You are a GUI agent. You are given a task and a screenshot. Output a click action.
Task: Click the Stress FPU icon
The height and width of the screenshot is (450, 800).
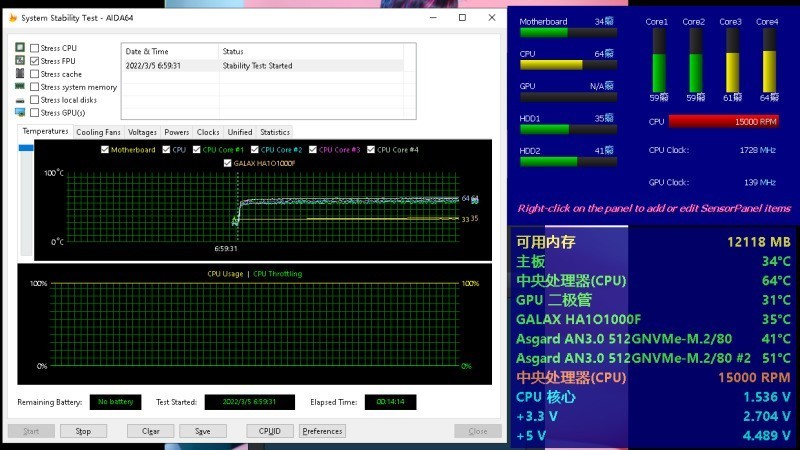pyautogui.click(x=20, y=61)
